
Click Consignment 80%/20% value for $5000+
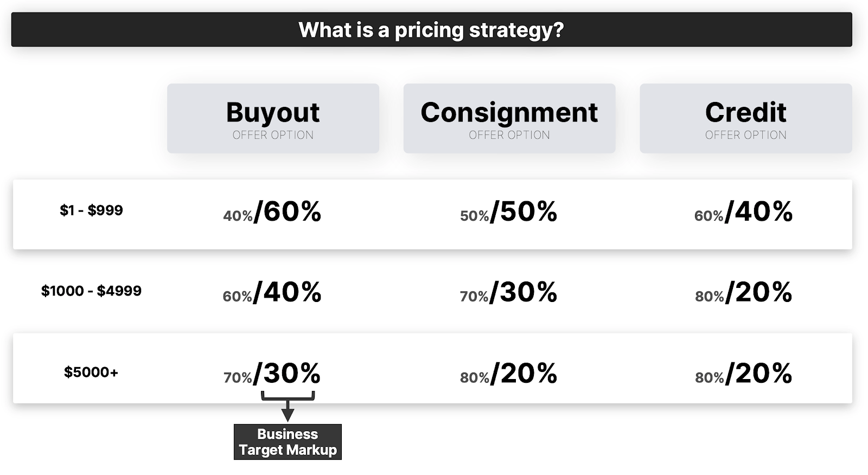click(508, 374)
